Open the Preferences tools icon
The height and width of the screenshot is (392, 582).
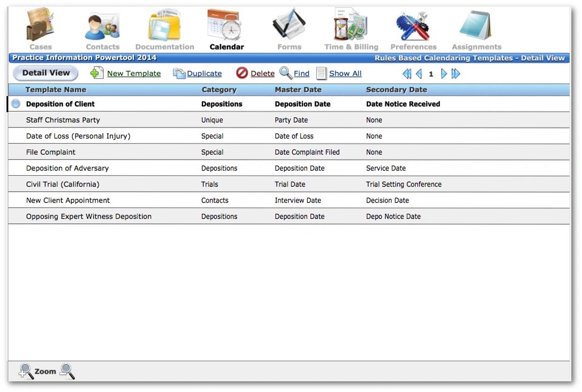click(413, 26)
